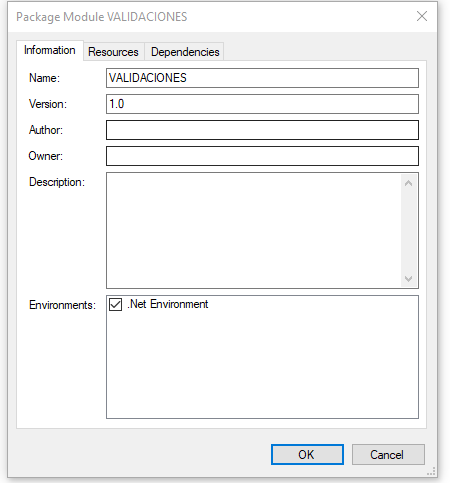Screen dimensions: 450x483
Task: Focus the empty Author field
Action: 262,130
